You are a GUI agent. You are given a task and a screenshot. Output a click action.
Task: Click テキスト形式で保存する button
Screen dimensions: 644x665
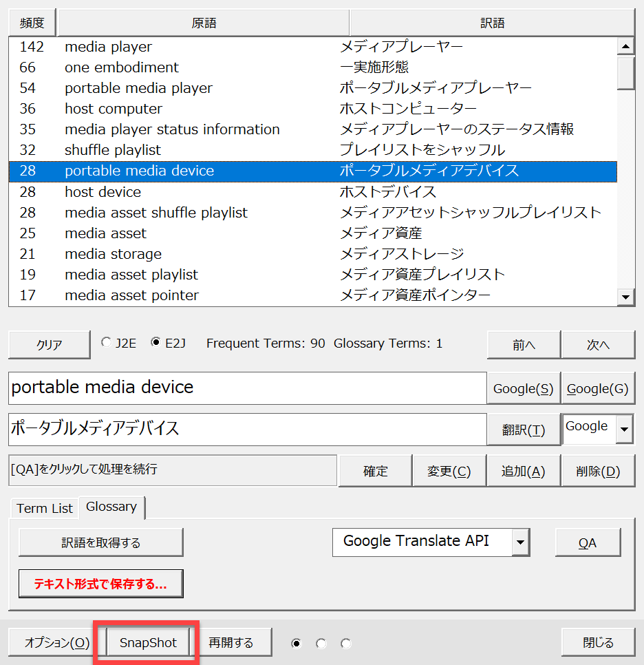[101, 584]
